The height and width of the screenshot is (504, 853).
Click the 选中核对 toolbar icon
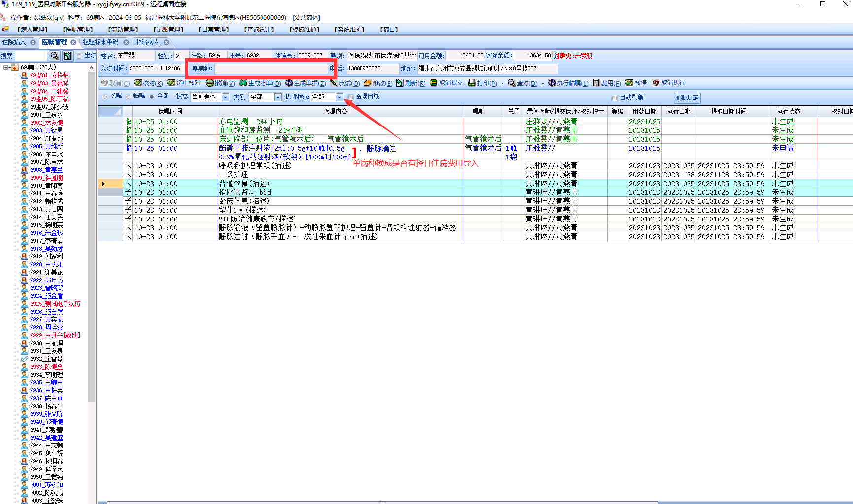171,83
